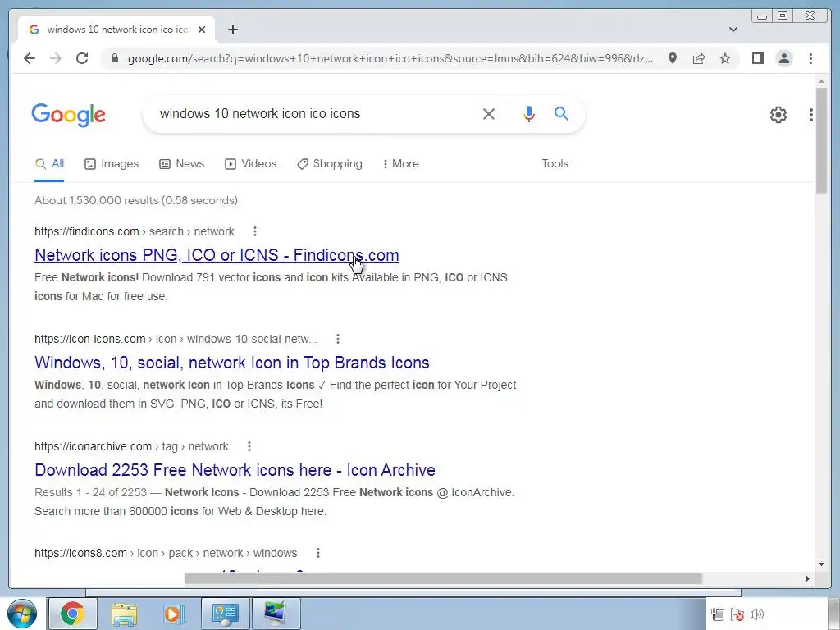Close the windows 10 network icon tab
Screen dimensions: 840x630
[202, 30]
